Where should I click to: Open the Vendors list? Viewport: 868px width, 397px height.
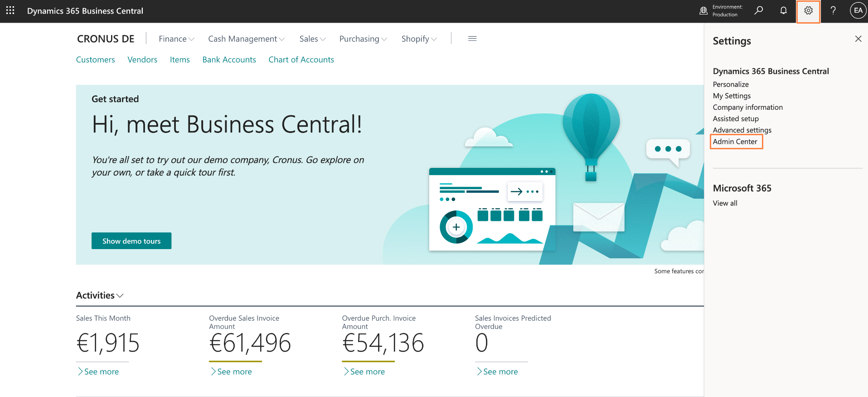(142, 59)
